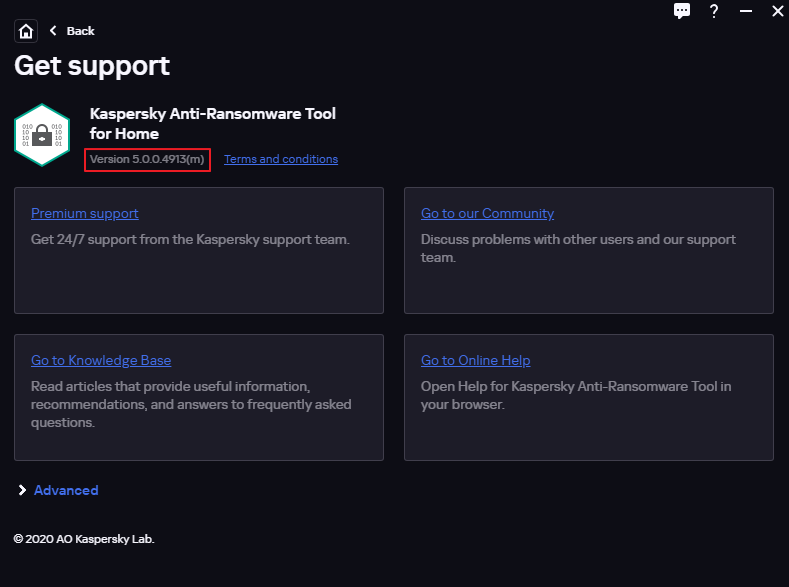Open the Go to Knowledge Base link
789x587 pixels.
click(x=101, y=360)
